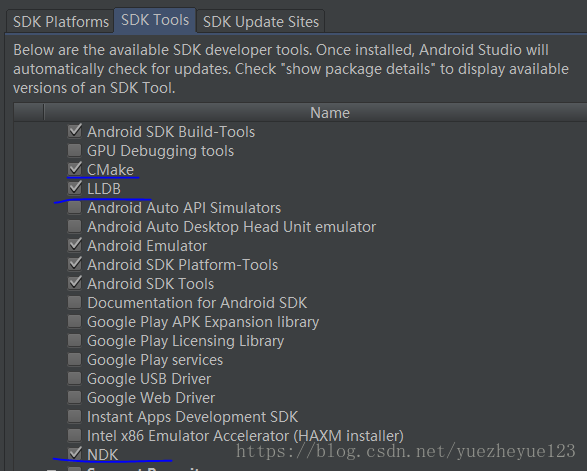
Task: Select the 'LLDB' row label
Action: click(x=104, y=189)
